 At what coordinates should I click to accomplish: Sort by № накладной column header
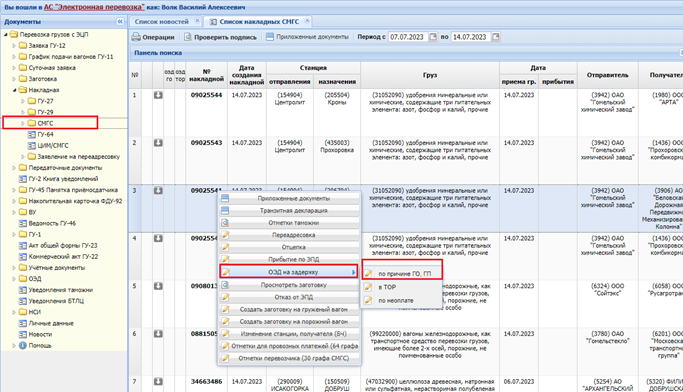[207, 75]
